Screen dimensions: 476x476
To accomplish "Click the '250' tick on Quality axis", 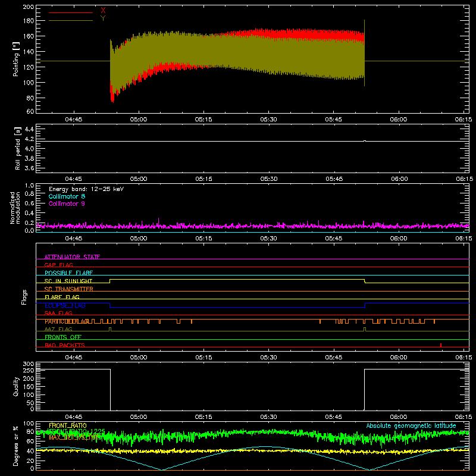I will (29, 371).
